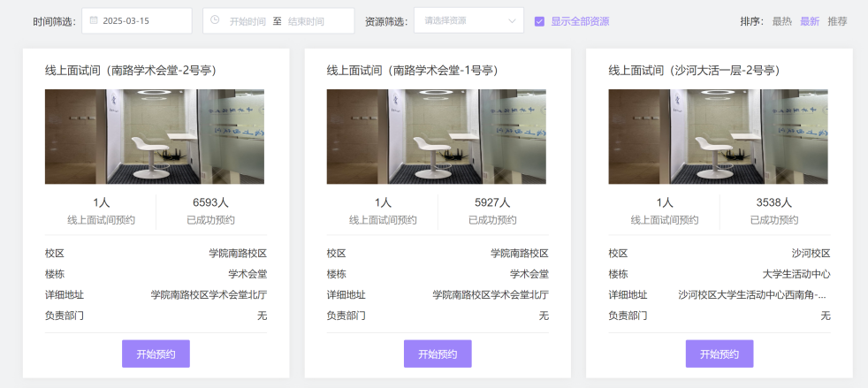
Task: Toggle the 显示全部资源 checkbox
Action: click(x=539, y=21)
